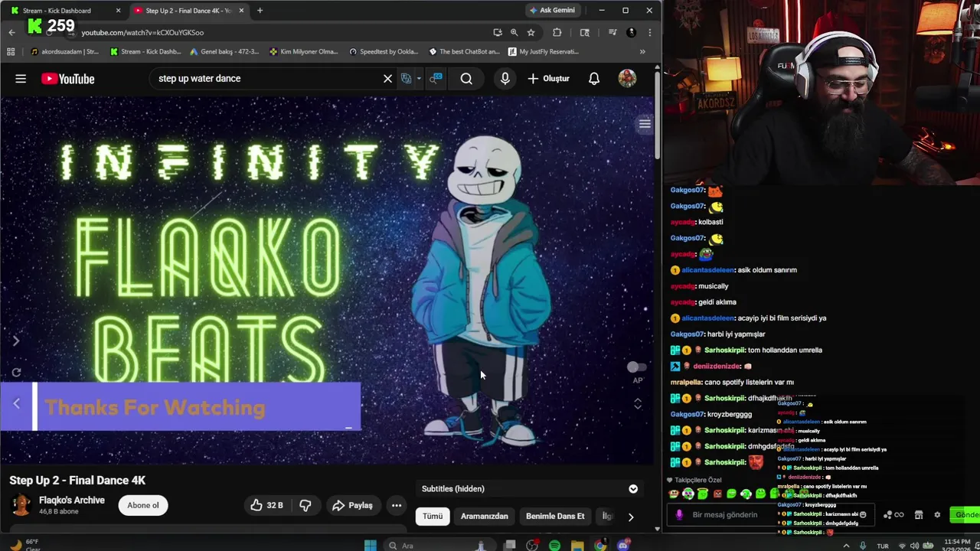The width and height of the screenshot is (980, 551).
Task: Share the video via Paylaş button
Action: click(352, 505)
